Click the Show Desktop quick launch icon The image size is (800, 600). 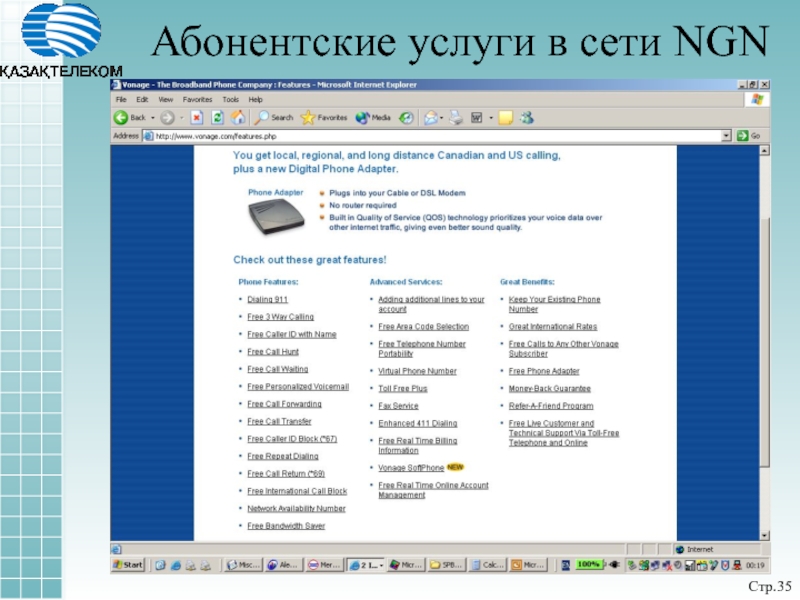[160, 565]
